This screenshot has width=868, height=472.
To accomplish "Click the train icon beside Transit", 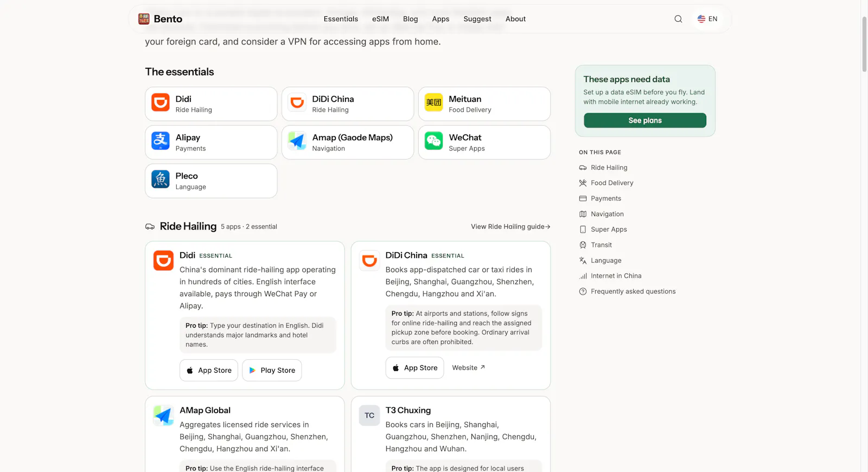I will coord(583,245).
